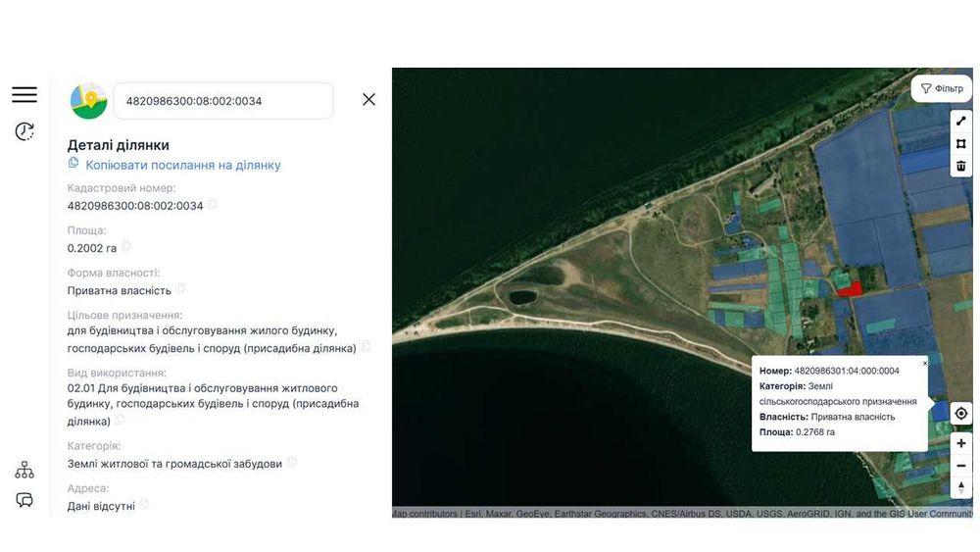The height and width of the screenshot is (552, 980).
Task: Select the polygon area measurement tool
Action: [x=961, y=144]
